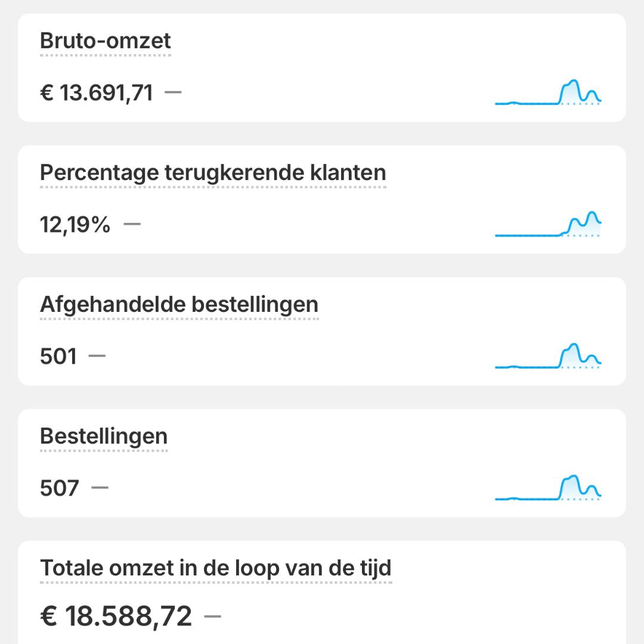This screenshot has height=644, width=644.
Task: Click the dash change indicator beside 501
Action: [x=97, y=356]
